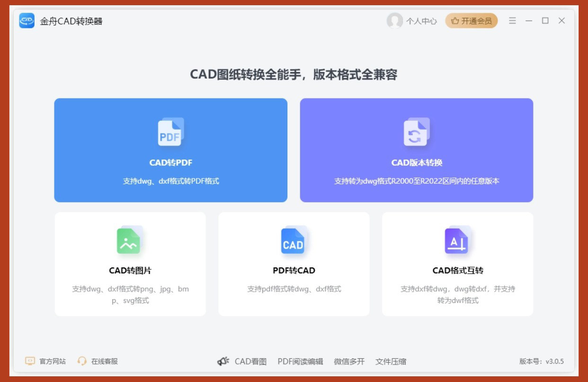Minimize the window
The image size is (588, 382).
point(529,21)
